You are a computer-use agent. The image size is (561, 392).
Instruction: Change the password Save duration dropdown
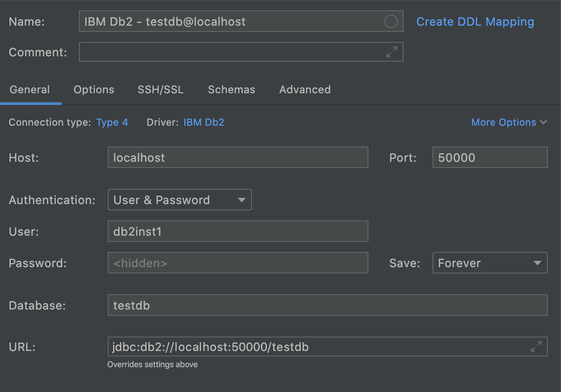tap(490, 263)
